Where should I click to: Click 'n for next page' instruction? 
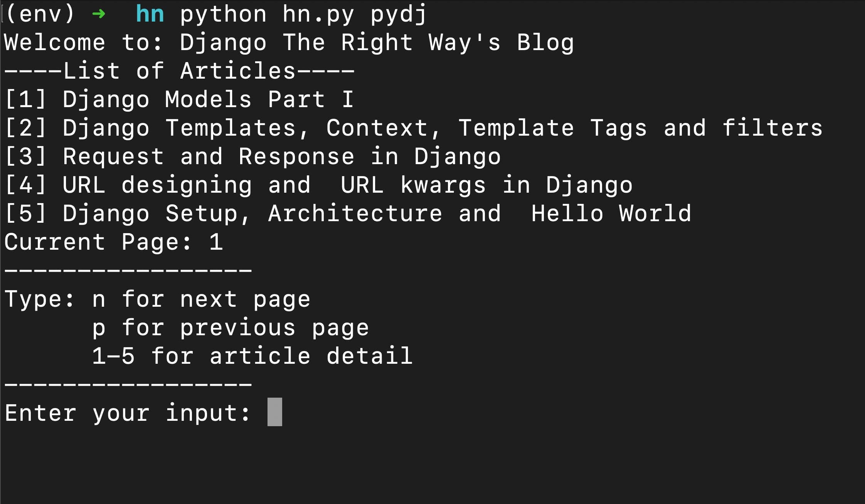point(201,299)
